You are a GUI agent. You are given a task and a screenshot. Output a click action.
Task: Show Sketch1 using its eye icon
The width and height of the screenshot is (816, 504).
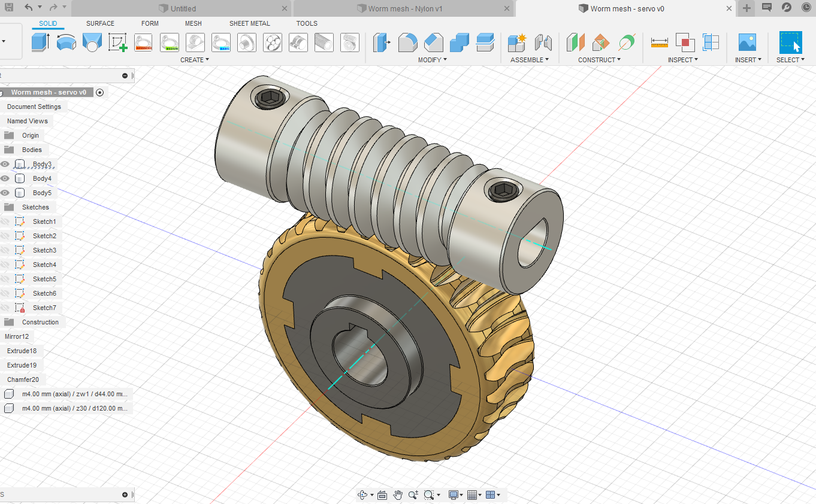(5, 221)
